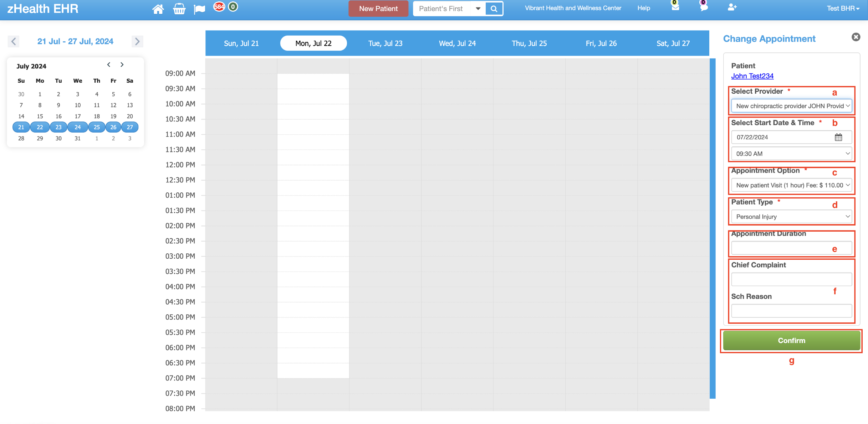This screenshot has width=868, height=424.
Task: Go to previous week arrow
Action: click(x=14, y=41)
